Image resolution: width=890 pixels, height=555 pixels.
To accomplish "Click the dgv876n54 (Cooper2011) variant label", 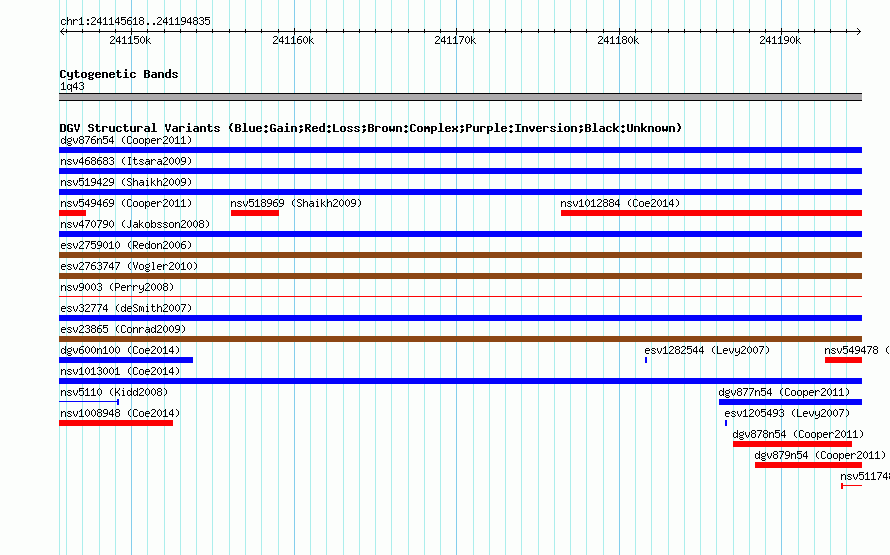I will click(x=126, y=140).
